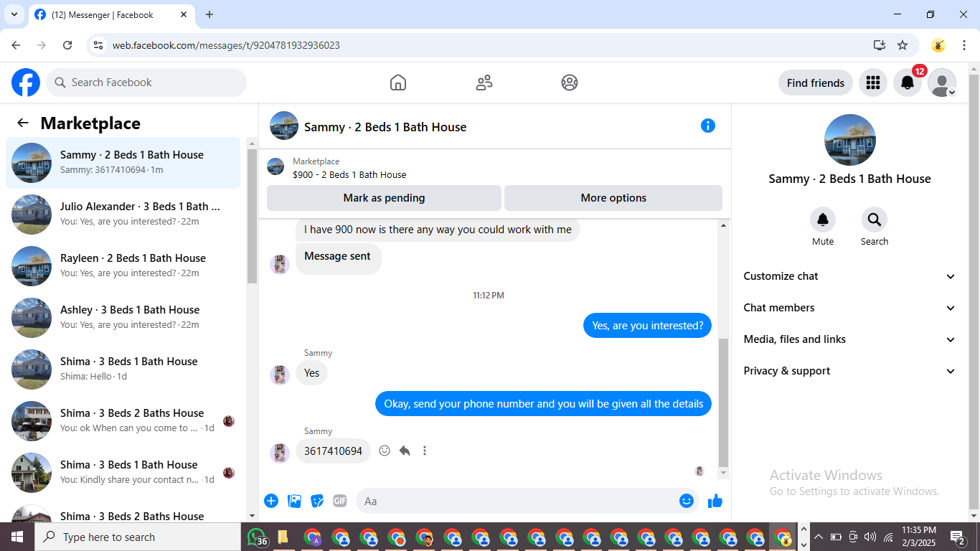Open Shima chat 'ok When can you come'
The image size is (980, 551).
(x=123, y=421)
